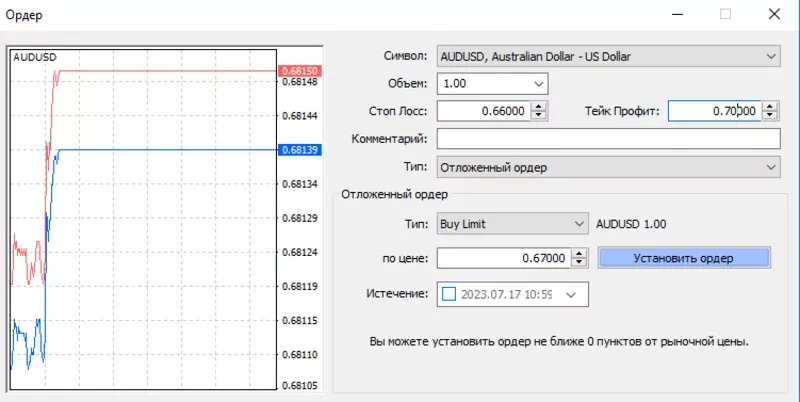Viewport: 800px width, 402px height.
Task: Click the red 0.68150 ask price label
Action: 300,71
